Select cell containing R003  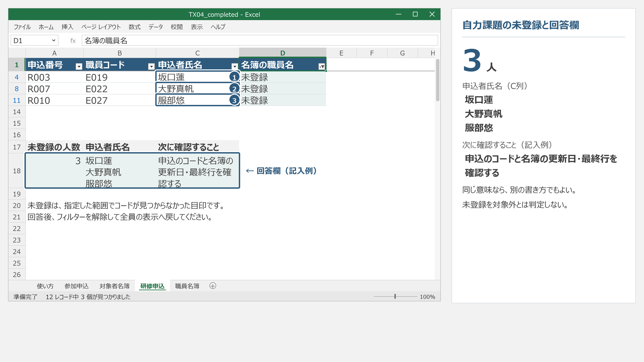pyautogui.click(x=54, y=77)
